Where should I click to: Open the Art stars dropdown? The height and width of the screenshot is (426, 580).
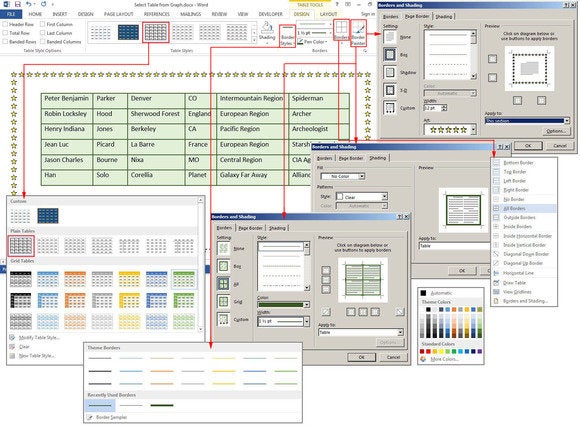pyautogui.click(x=473, y=129)
